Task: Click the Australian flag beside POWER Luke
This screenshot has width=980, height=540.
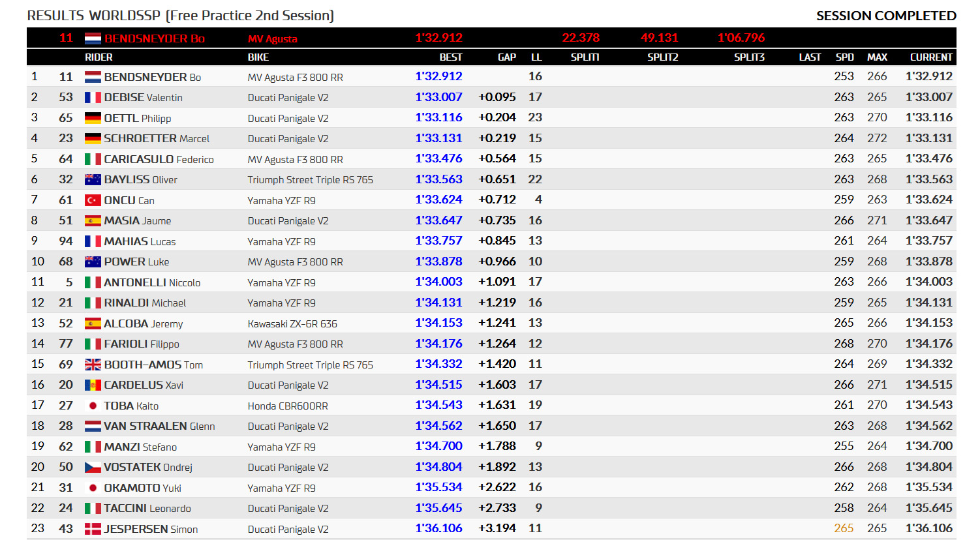Action: tap(93, 262)
